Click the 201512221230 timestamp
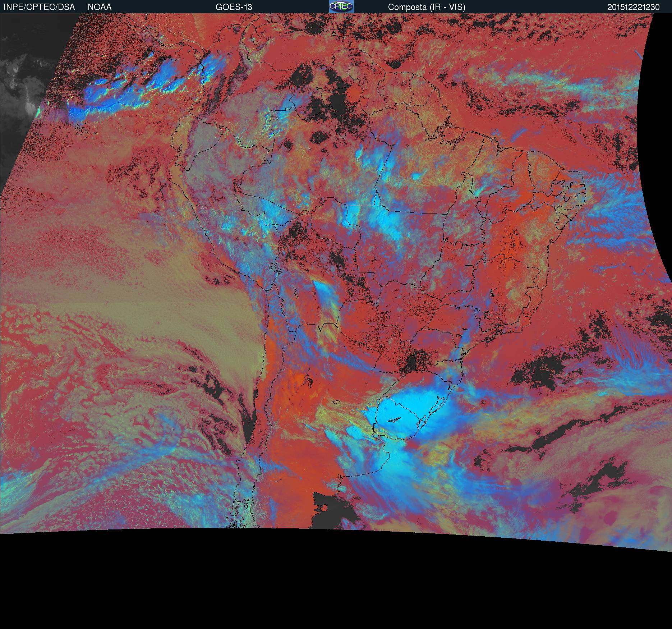 click(633, 7)
